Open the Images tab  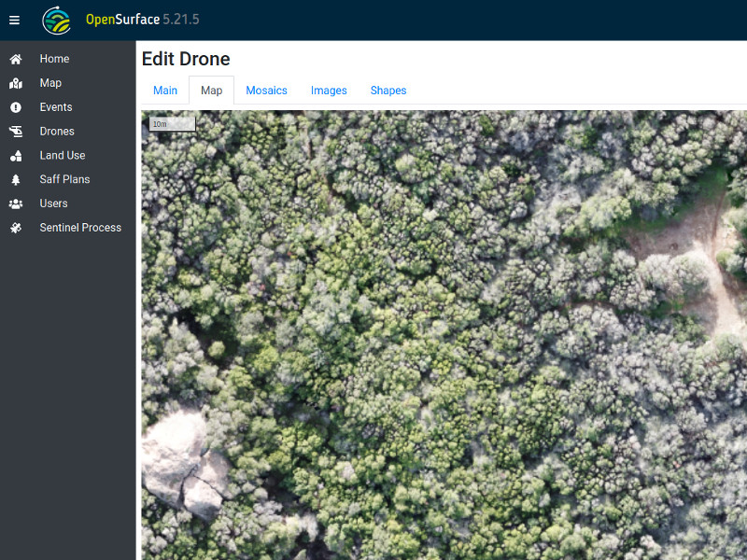(x=329, y=91)
